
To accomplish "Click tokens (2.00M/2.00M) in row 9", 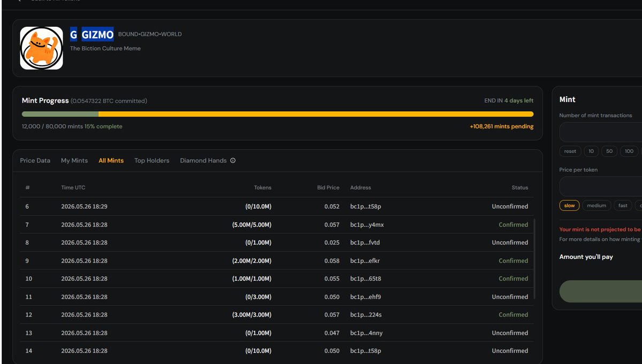I will (x=251, y=261).
